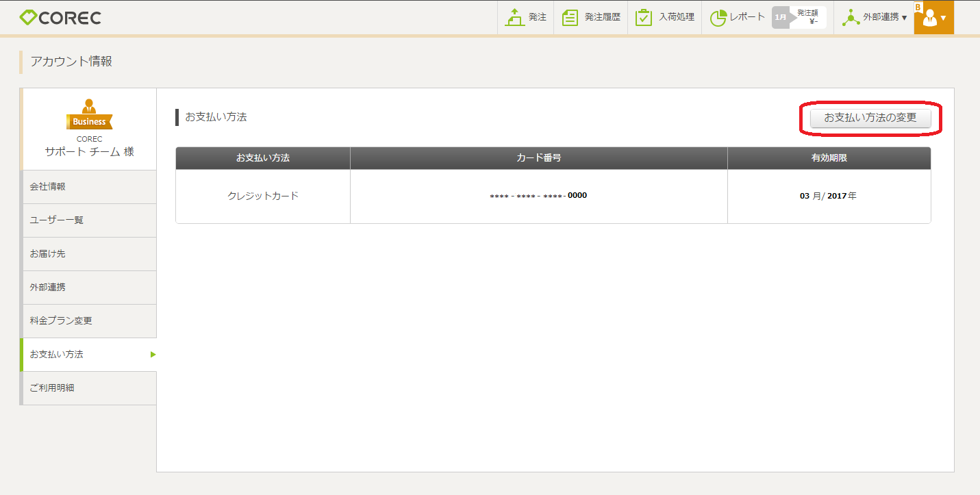Open 発注 (order) from top navigation
Screen dimensions: 980x495
tap(526, 18)
